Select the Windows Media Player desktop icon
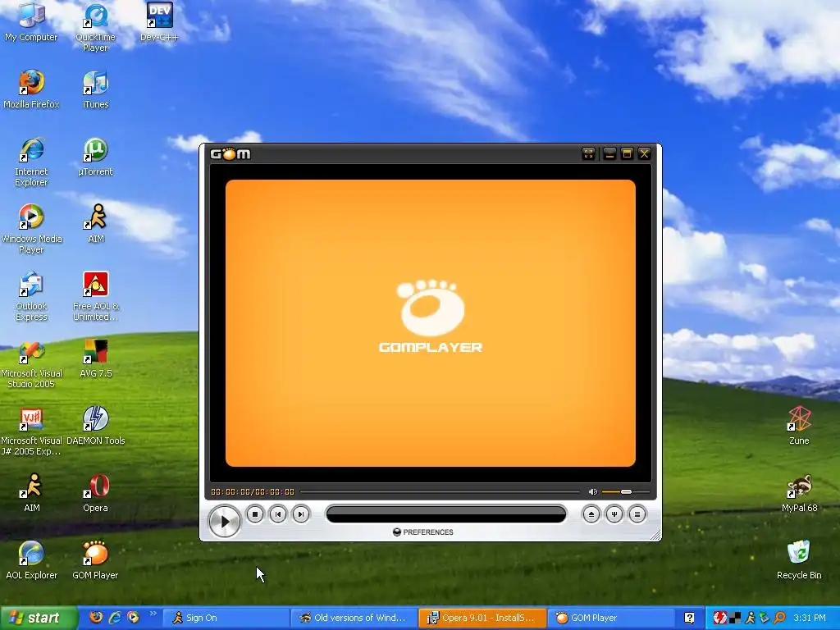840x630 pixels. [x=31, y=230]
